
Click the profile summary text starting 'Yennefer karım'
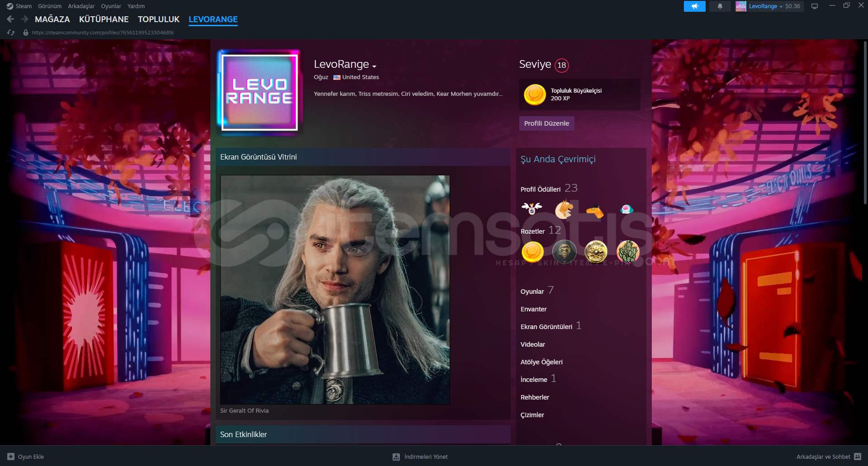(408, 94)
